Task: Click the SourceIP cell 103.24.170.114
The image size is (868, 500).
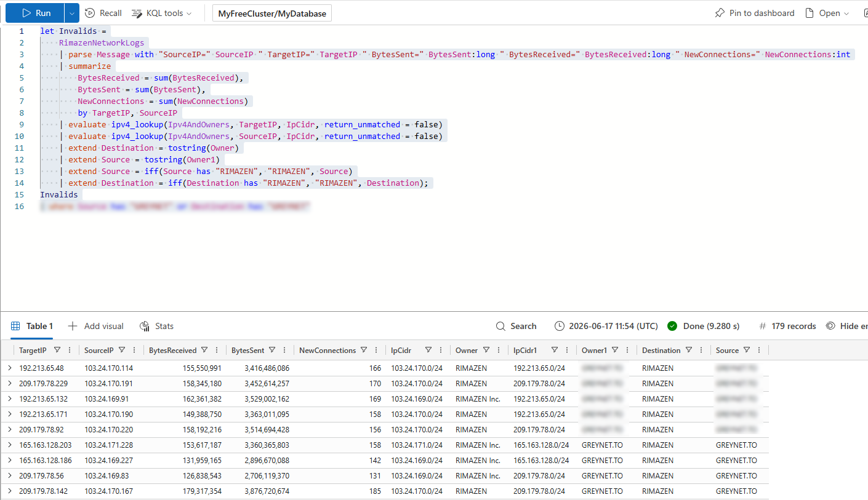Action: [108, 368]
